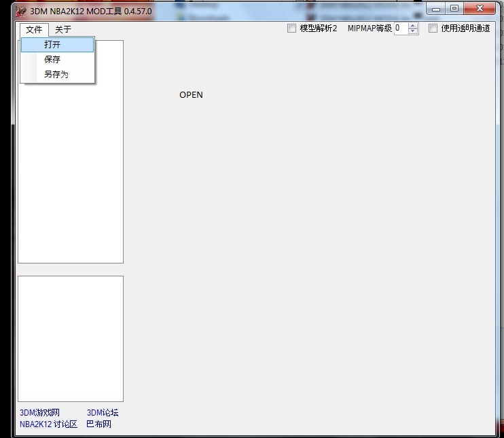Open the 文件 menu
Image resolution: width=504 pixels, height=438 pixels.
coord(34,30)
